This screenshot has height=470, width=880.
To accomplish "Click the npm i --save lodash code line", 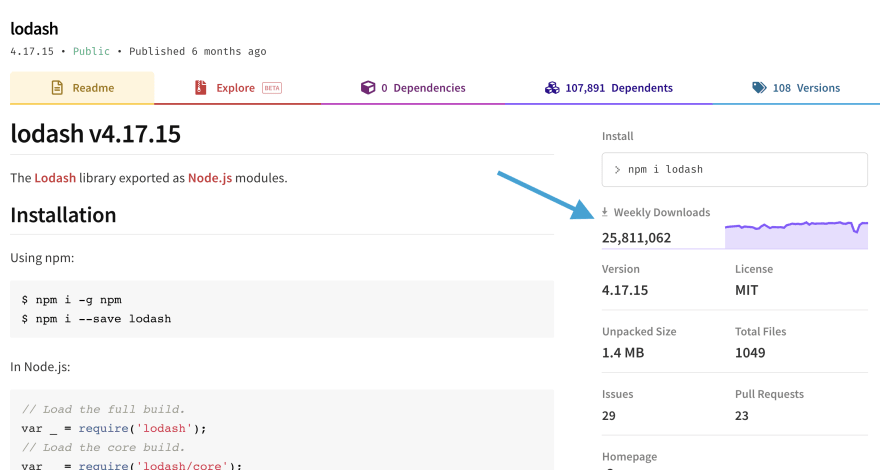I will (x=96, y=319).
